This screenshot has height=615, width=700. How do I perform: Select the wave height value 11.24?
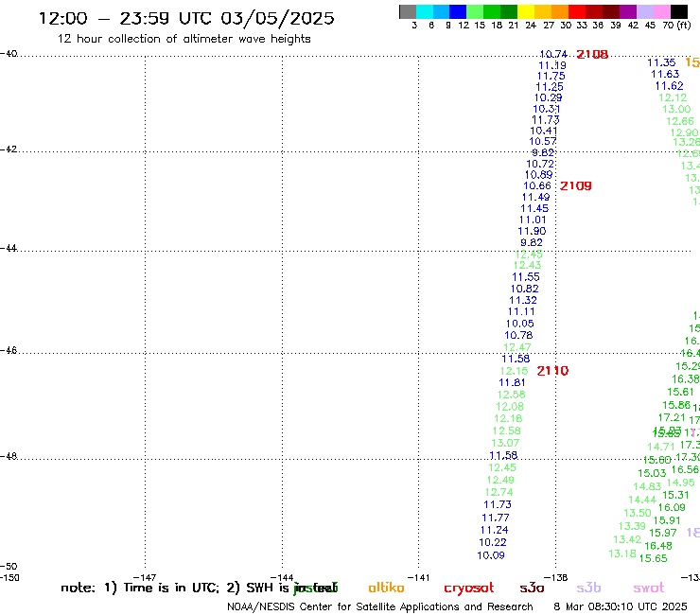click(494, 530)
